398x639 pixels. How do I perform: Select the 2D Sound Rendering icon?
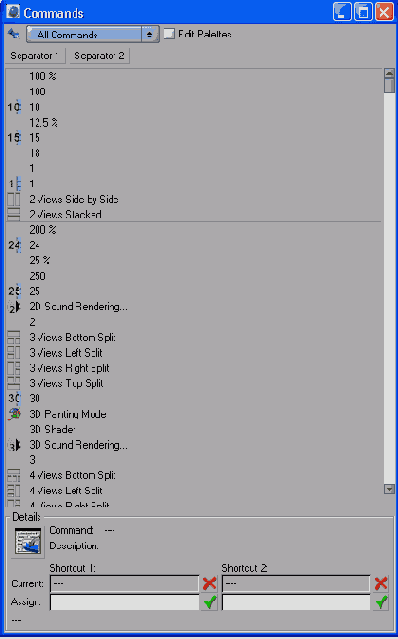(14, 307)
